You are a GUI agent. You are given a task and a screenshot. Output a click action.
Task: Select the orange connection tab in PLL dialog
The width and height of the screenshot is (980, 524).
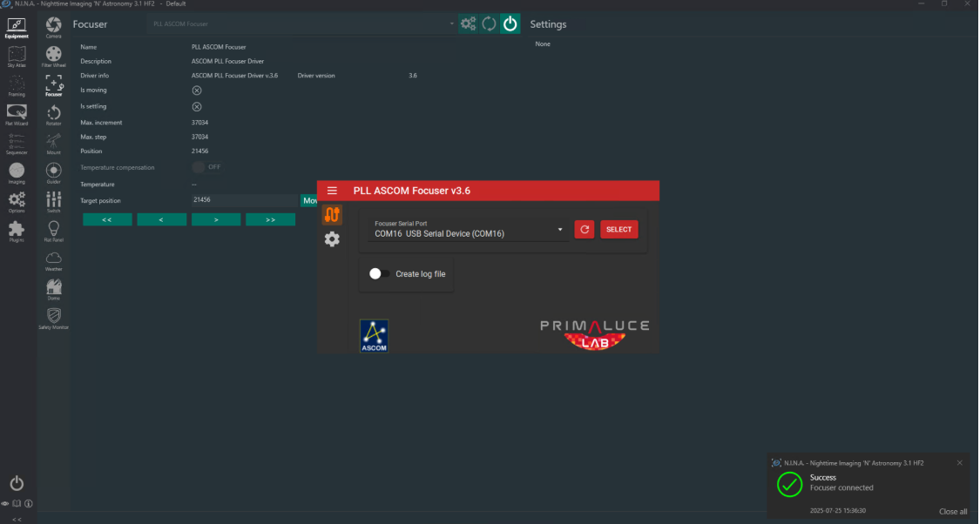pos(332,214)
